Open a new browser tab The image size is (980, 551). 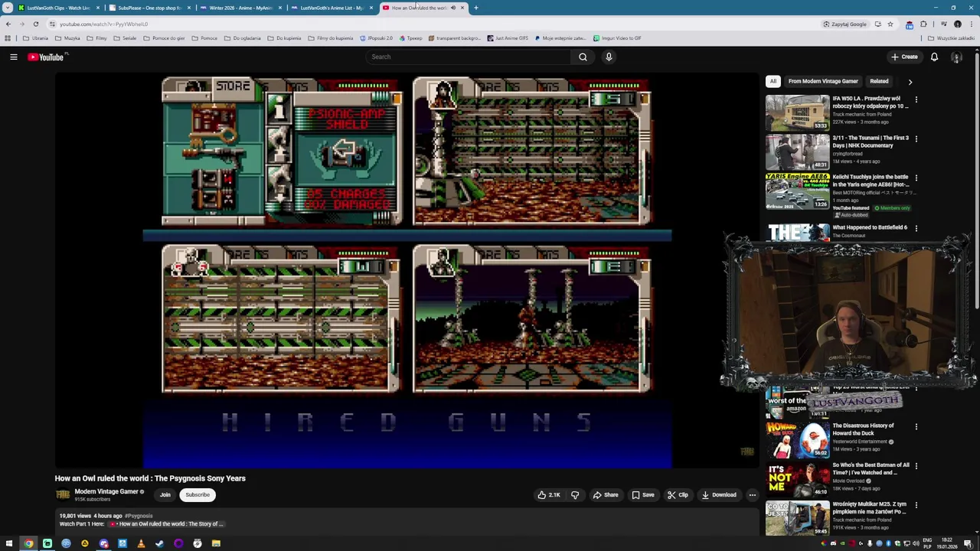coord(475,8)
